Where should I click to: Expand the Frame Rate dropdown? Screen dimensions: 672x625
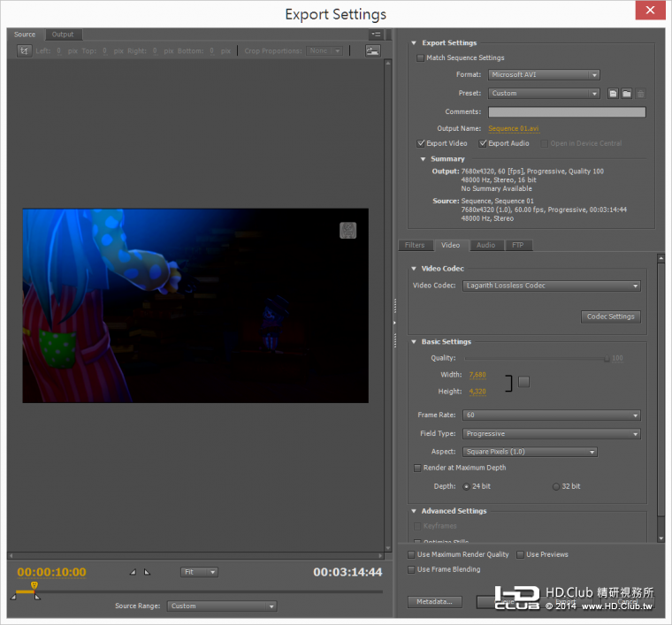pyautogui.click(x=552, y=415)
